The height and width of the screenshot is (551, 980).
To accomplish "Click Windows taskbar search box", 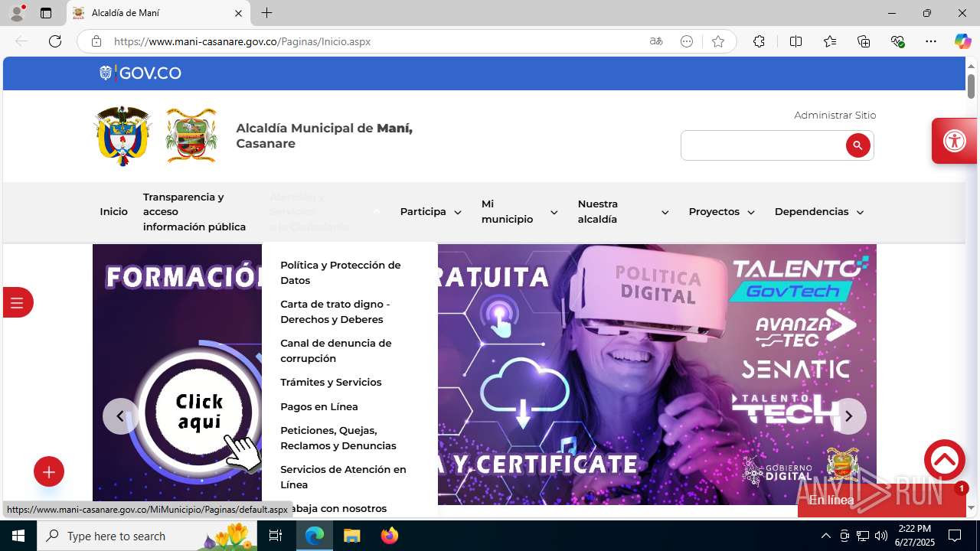I will (x=147, y=536).
